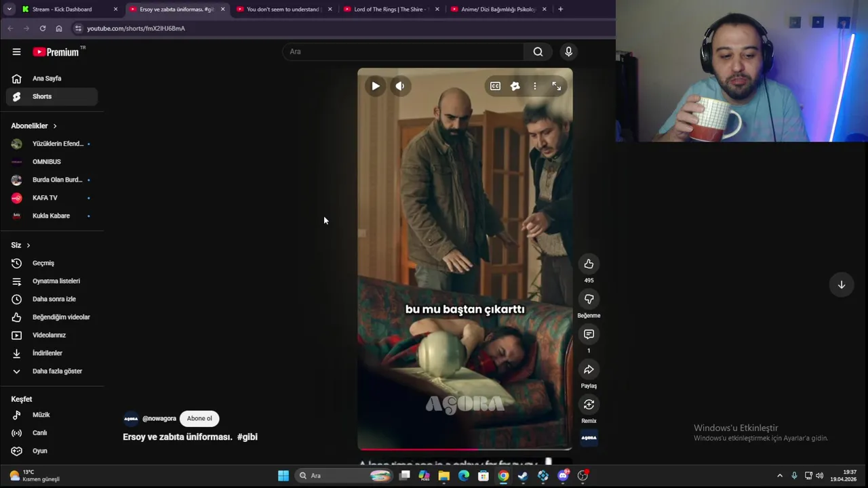Click the #gibi hashtag link
This screenshot has height=488, width=868.
[x=248, y=437]
